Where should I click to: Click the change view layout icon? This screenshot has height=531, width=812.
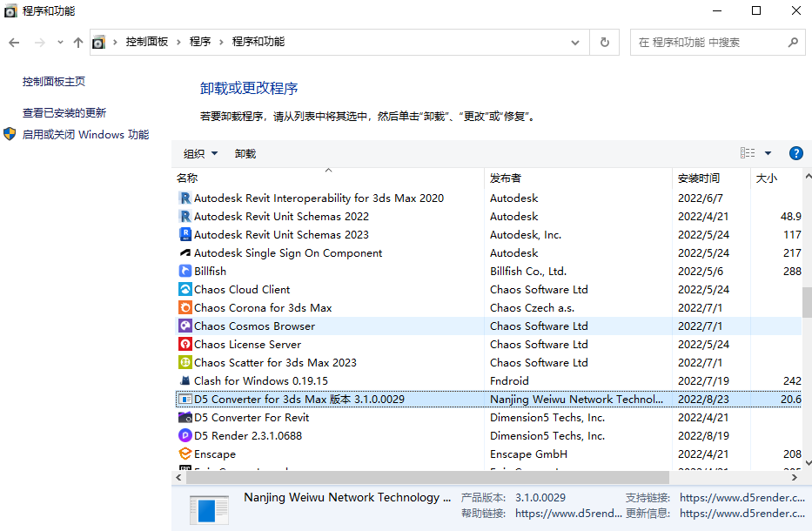coord(748,153)
